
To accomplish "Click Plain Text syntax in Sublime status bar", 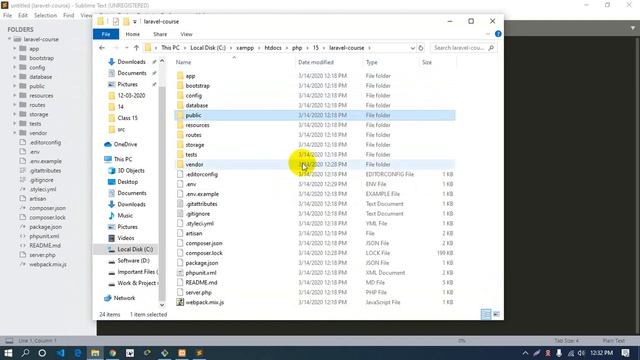I will 613,340.
